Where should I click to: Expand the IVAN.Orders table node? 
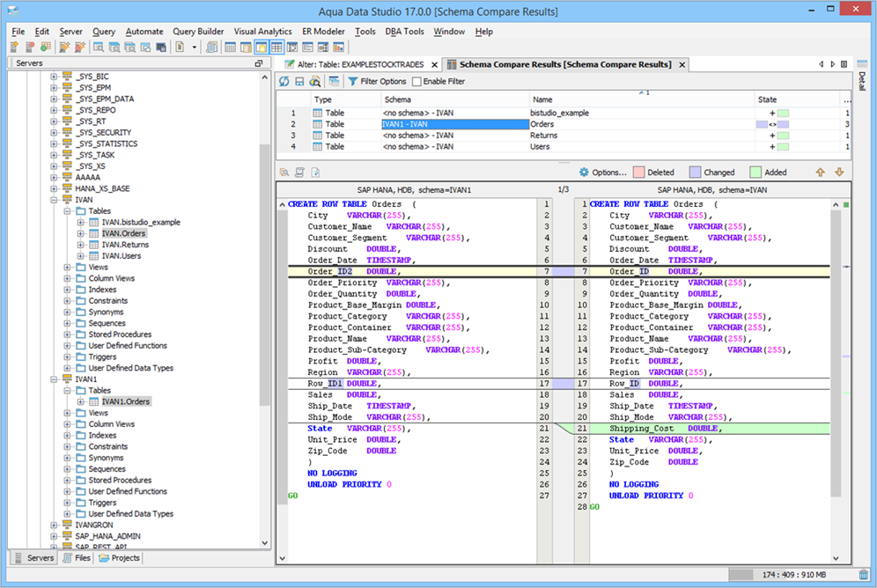click(80, 233)
